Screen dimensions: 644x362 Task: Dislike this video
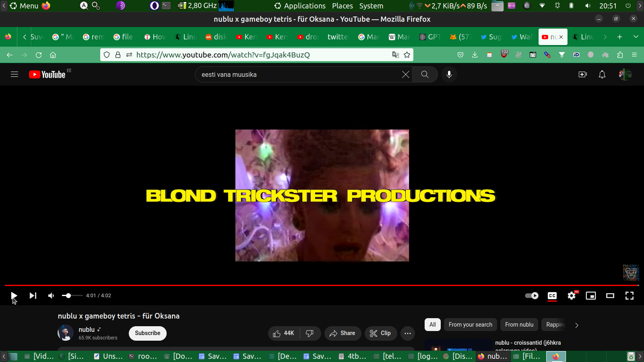[310, 333]
